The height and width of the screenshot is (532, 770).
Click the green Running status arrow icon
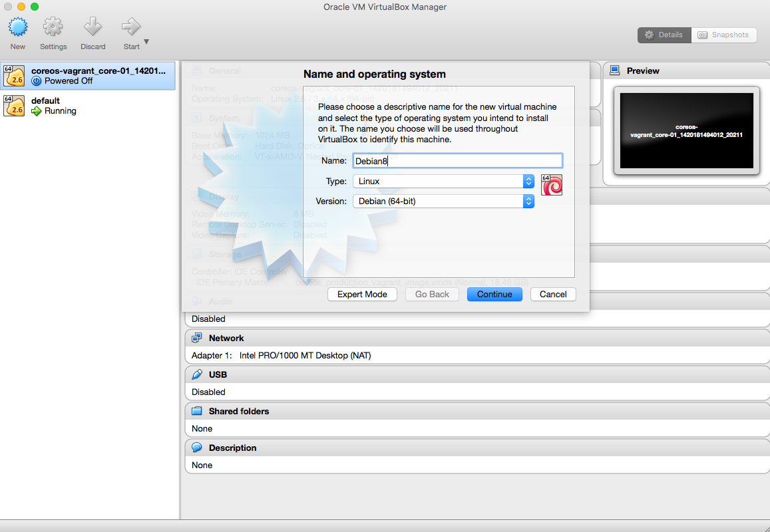pos(37,111)
